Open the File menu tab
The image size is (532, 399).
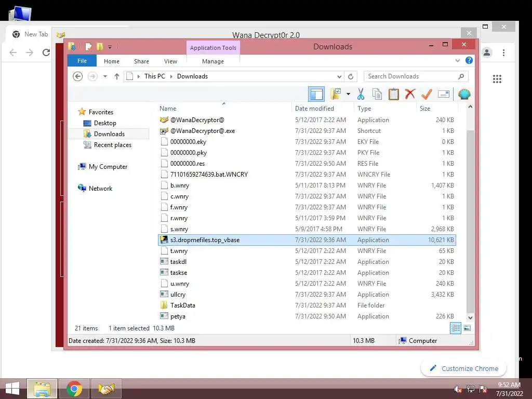coord(82,61)
